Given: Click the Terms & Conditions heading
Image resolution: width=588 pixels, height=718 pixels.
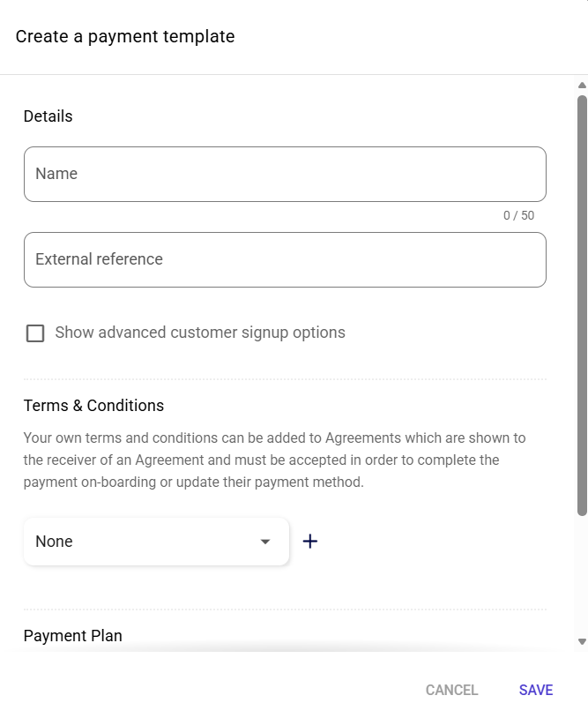Looking at the screenshot, I should 93,406.
